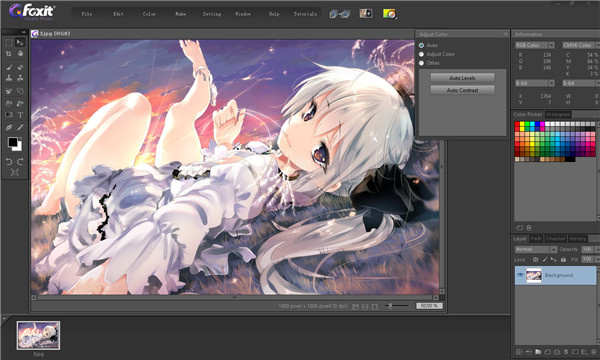Click the double-monitor icon in top toolbar
This screenshot has width=600, height=360.
coord(339,14)
